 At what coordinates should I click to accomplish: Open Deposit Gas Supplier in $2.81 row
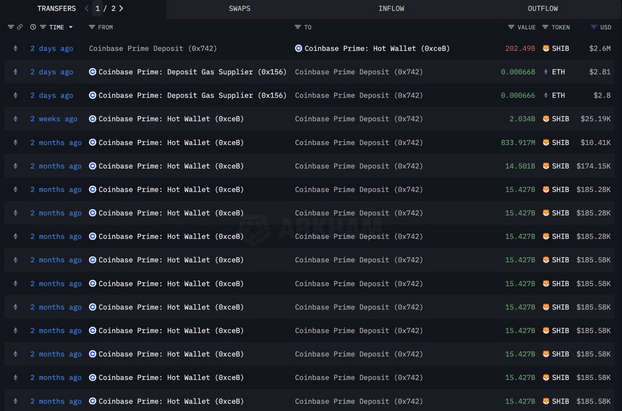(192, 72)
